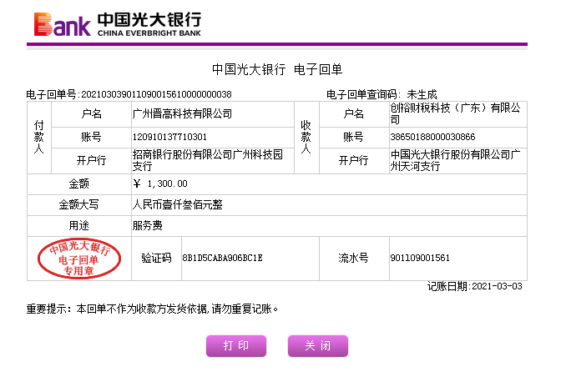Select verification code 8B1D5CABA906BC1E
The height and width of the screenshot is (392, 566).
222,259
